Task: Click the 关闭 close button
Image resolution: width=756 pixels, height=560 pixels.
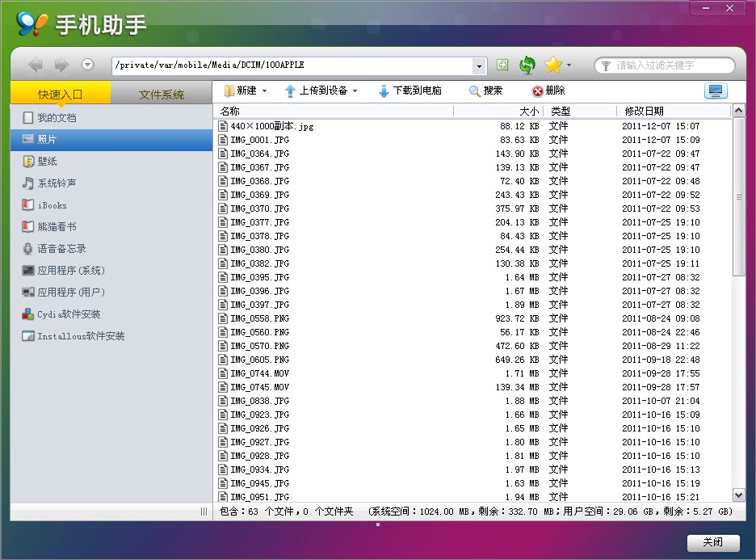Action: (x=714, y=543)
